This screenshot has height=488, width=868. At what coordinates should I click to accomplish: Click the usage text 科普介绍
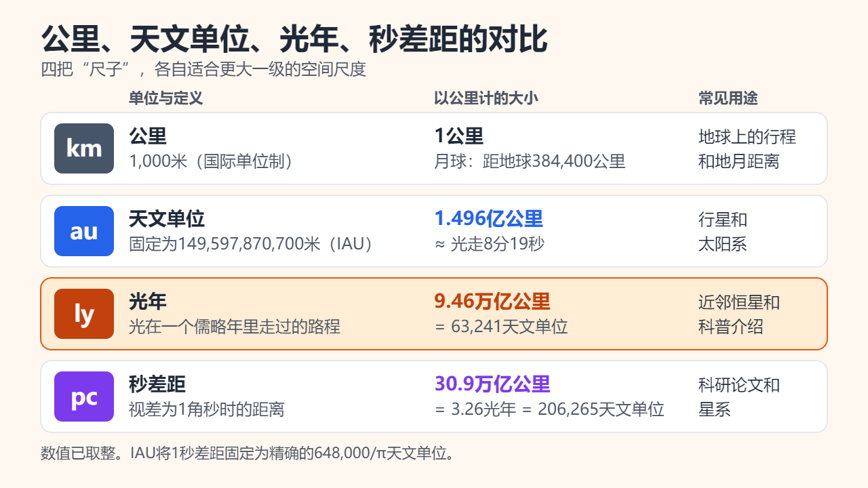point(731,327)
